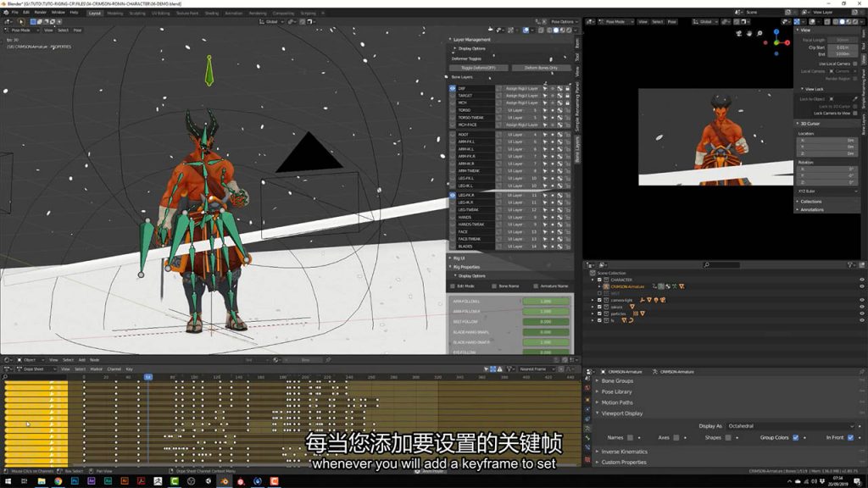Hide the CHARACTER collection with its eye icon
The width and height of the screenshot is (868, 488).
pyautogui.click(x=862, y=280)
